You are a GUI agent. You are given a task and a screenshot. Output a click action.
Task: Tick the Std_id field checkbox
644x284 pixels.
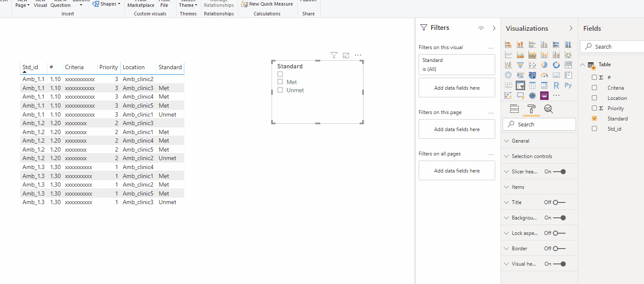(594, 129)
